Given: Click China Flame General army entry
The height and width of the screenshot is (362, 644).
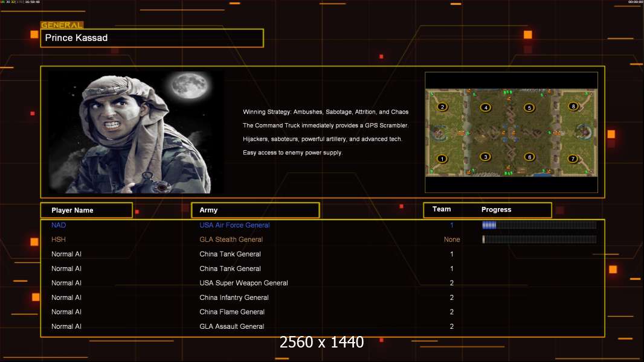Looking at the screenshot, I should coord(232,312).
